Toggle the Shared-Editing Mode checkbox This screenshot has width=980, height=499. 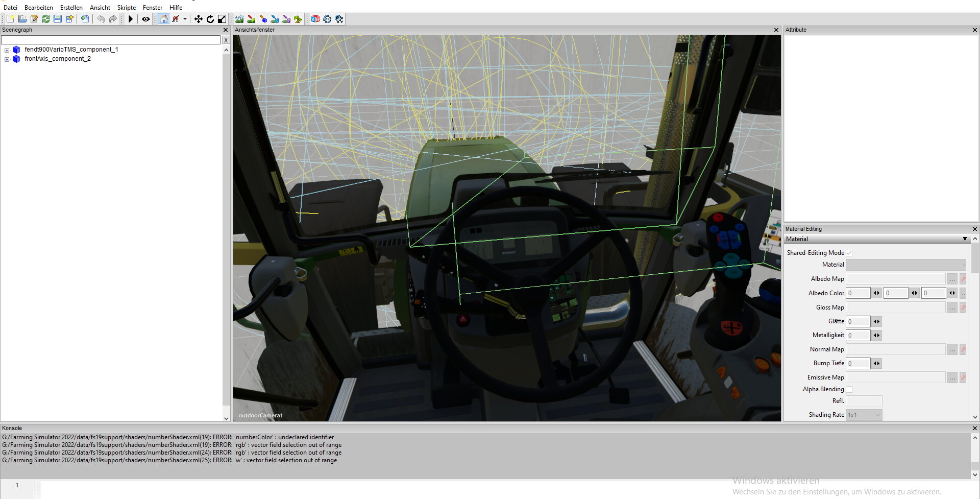click(x=849, y=253)
